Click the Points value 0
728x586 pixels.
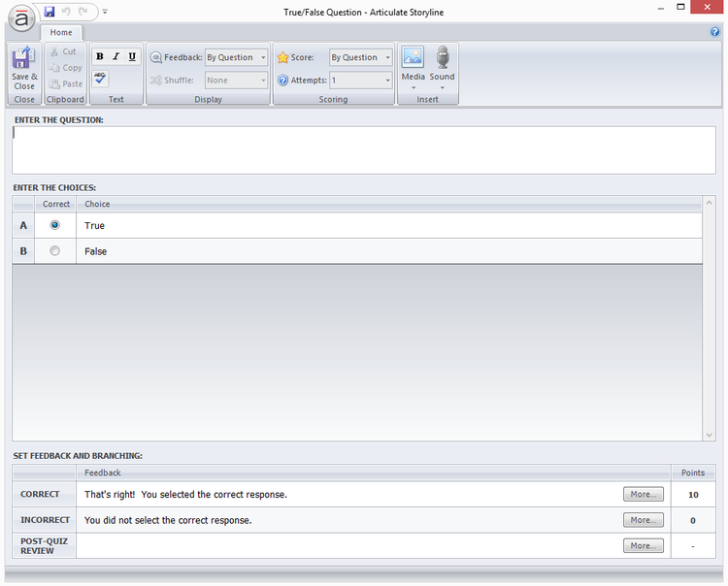pos(693,521)
